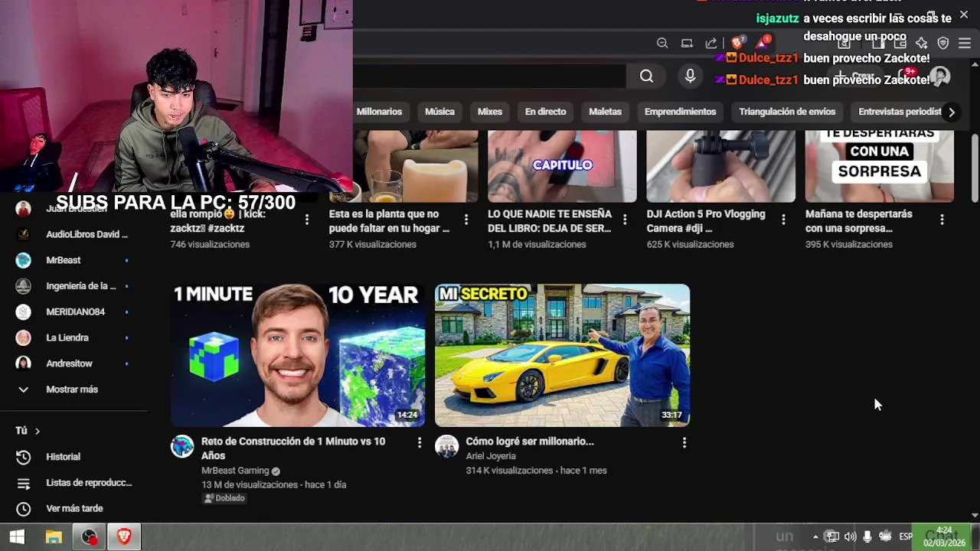
Task: Open Brave VPN shield icon
Action: pyautogui.click(x=943, y=44)
